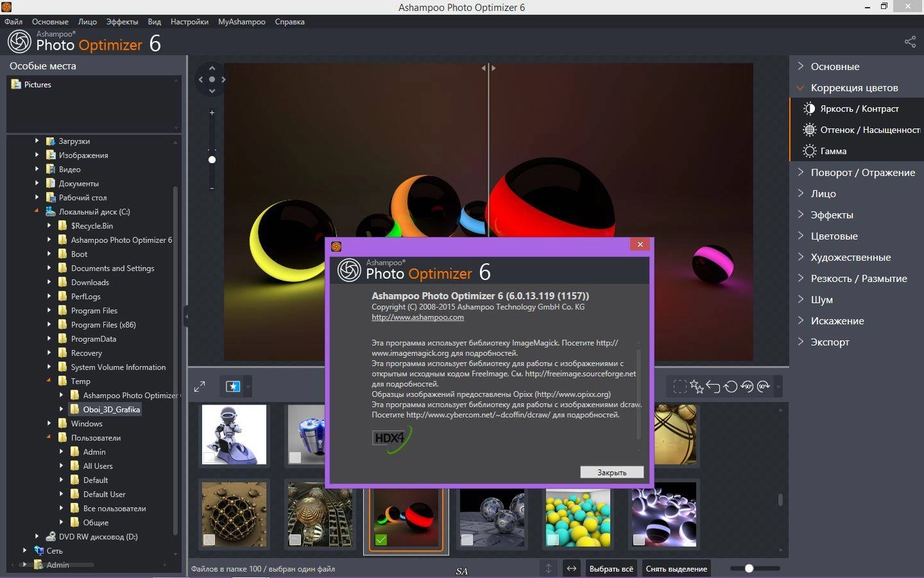Close the About dialog with X
The image size is (924, 578).
tap(640, 245)
